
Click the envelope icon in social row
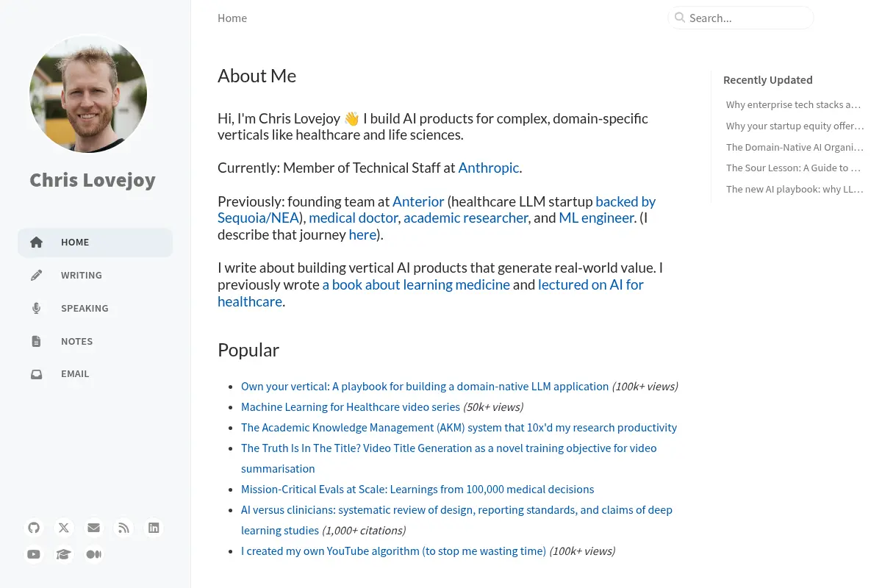93,528
